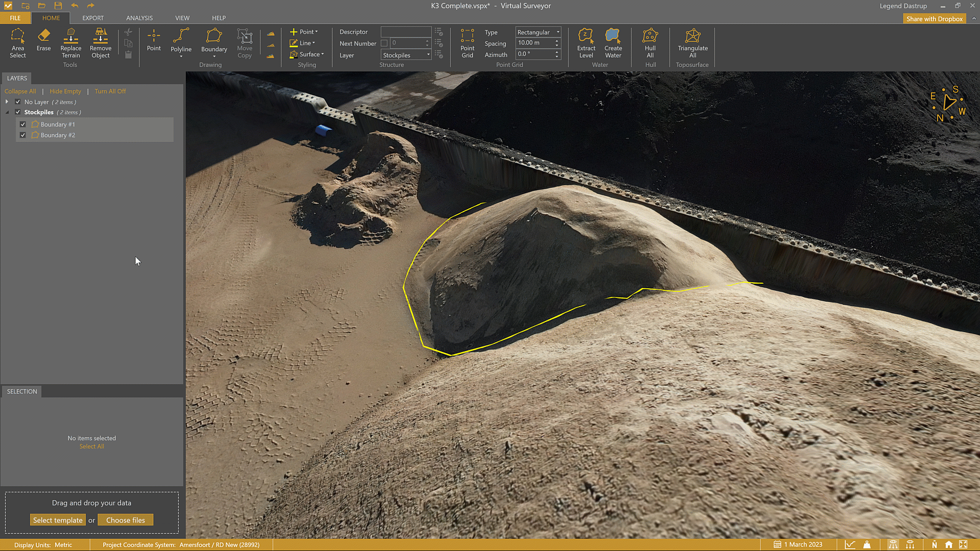Image resolution: width=980 pixels, height=551 pixels.
Task: Expand the No Layer tree group
Action: 7,102
